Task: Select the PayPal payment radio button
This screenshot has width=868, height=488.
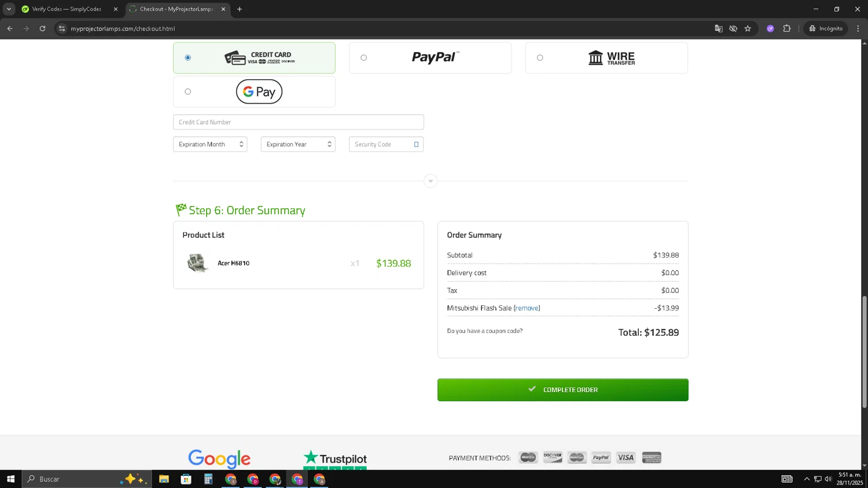Action: 363,58
